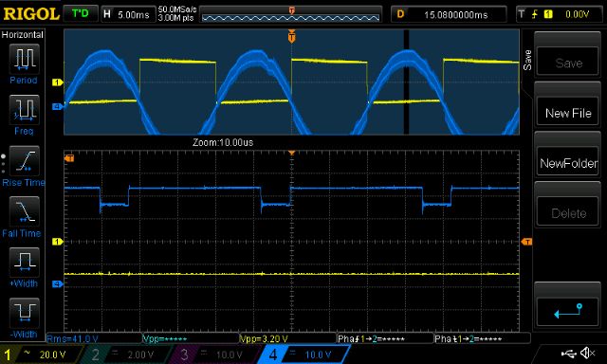Toggle channel 2 at 2.00 V
607x364 pixels.
point(126,355)
